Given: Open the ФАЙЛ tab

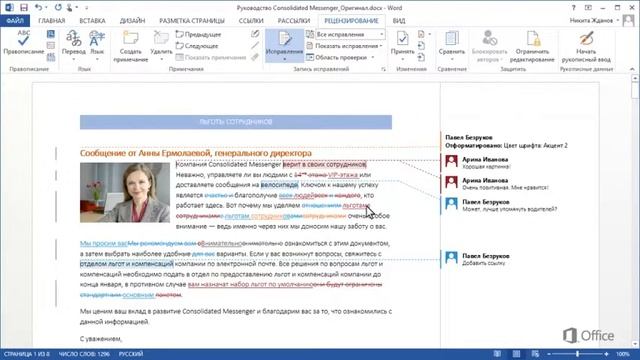Looking at the screenshot, I should pyautogui.click(x=15, y=20).
